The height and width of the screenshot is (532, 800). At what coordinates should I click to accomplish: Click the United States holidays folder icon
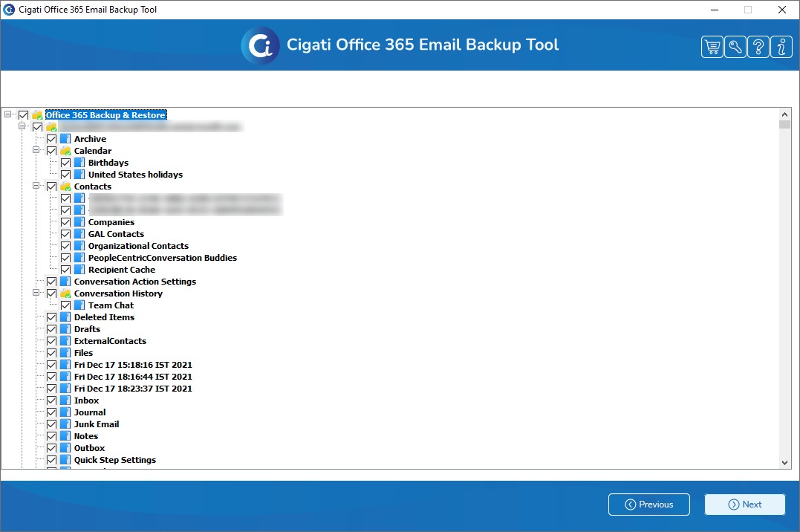pos(79,175)
